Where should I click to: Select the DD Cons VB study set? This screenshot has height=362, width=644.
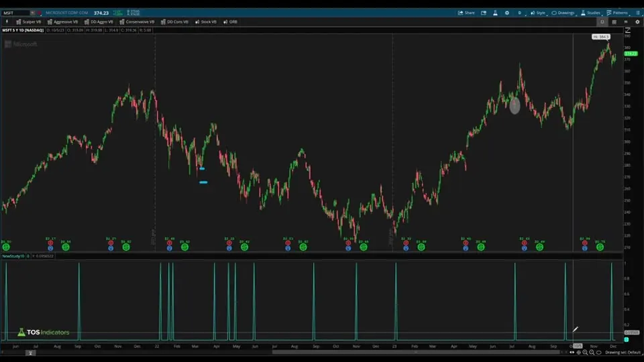tap(174, 21)
